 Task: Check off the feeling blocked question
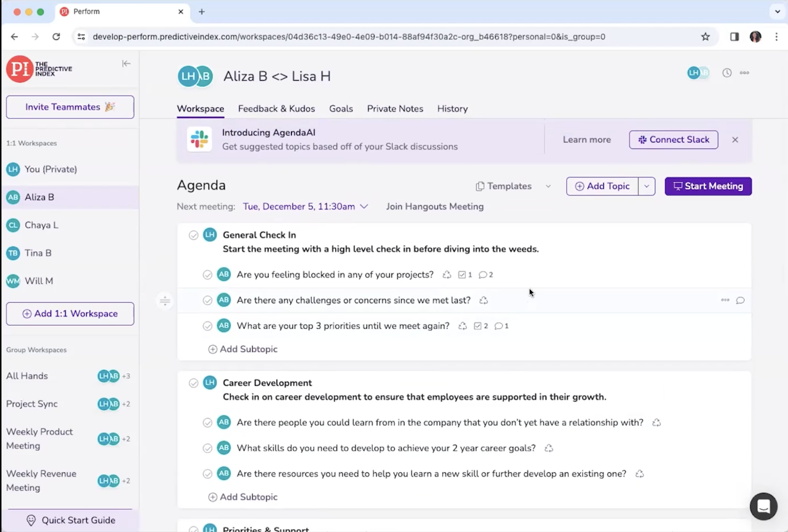[208, 275]
